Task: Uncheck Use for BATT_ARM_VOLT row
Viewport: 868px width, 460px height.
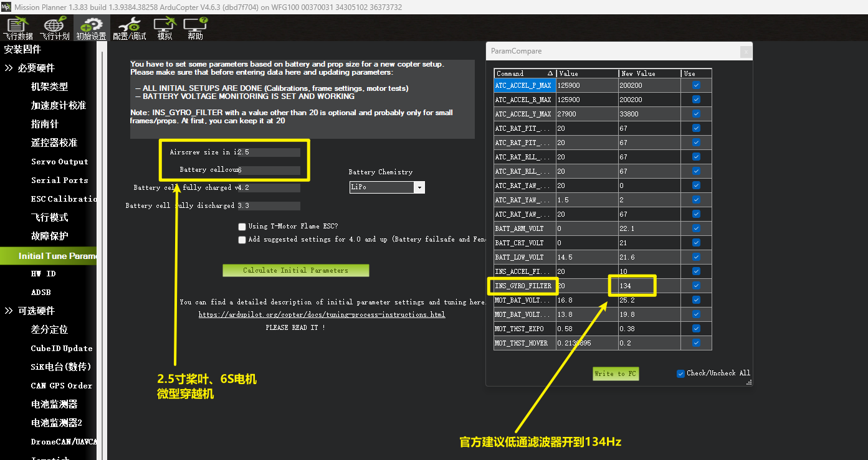Action: coord(696,228)
